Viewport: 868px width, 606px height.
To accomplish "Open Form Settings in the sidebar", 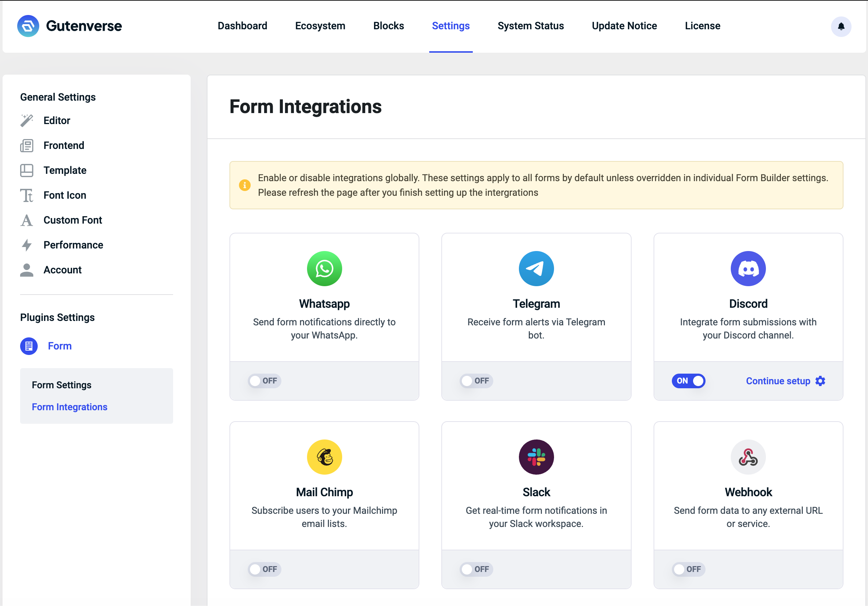I will (61, 385).
